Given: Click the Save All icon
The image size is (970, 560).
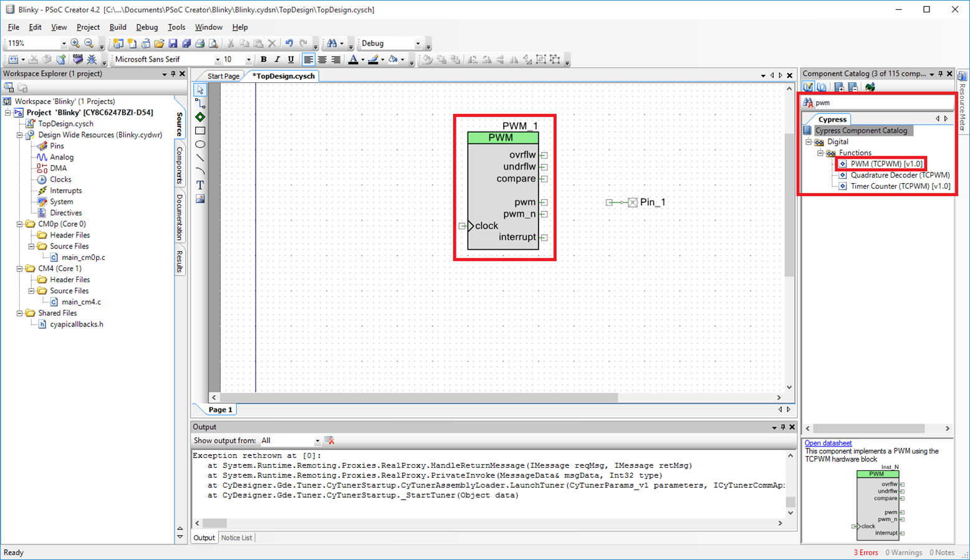Looking at the screenshot, I should 186,44.
